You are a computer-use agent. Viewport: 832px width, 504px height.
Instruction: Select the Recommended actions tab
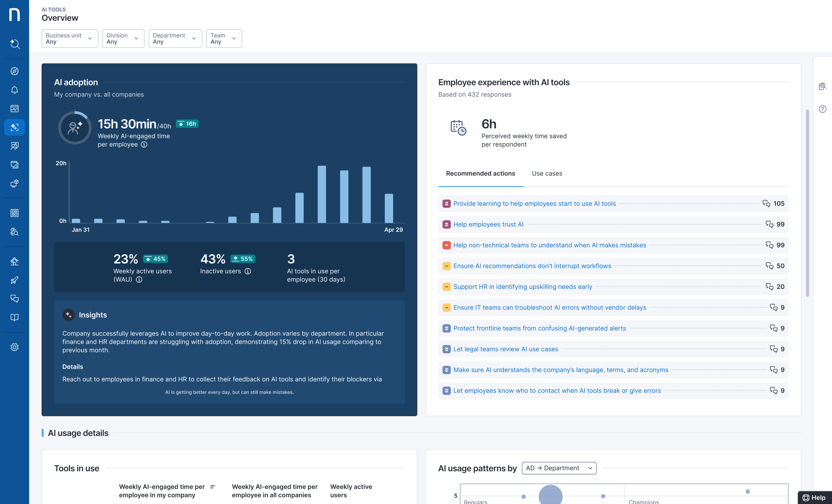point(480,174)
